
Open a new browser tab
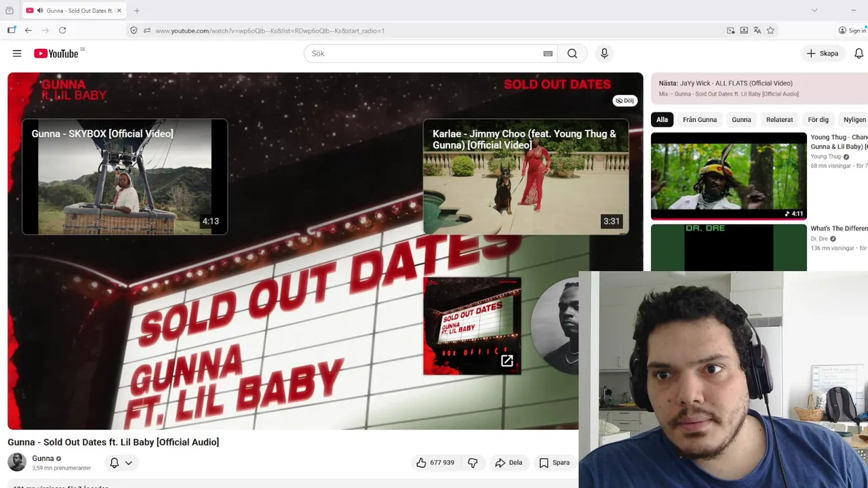click(137, 11)
